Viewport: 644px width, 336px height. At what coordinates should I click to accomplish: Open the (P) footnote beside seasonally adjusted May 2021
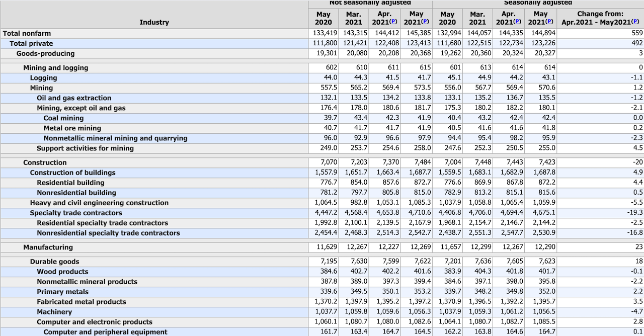point(549,22)
